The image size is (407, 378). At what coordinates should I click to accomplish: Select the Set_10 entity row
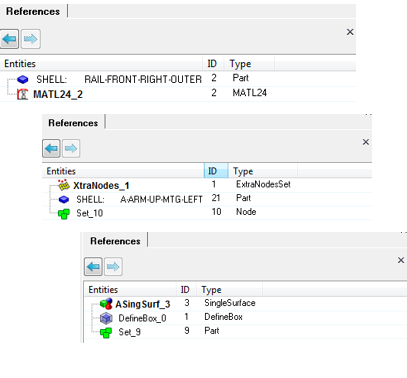click(207, 213)
